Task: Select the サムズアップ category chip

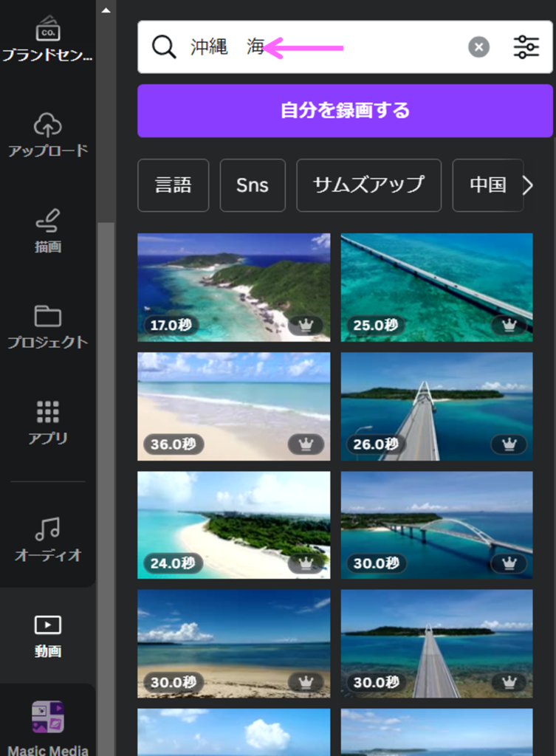Action: [x=368, y=185]
